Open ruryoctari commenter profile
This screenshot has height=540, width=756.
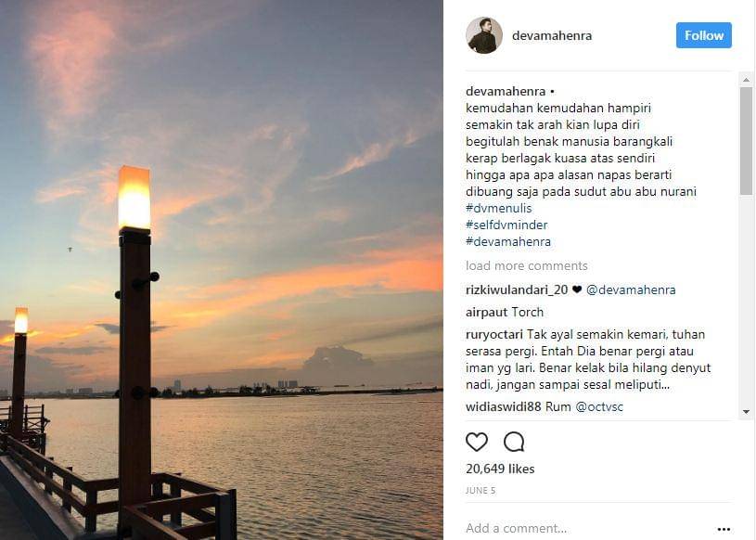[x=494, y=335]
